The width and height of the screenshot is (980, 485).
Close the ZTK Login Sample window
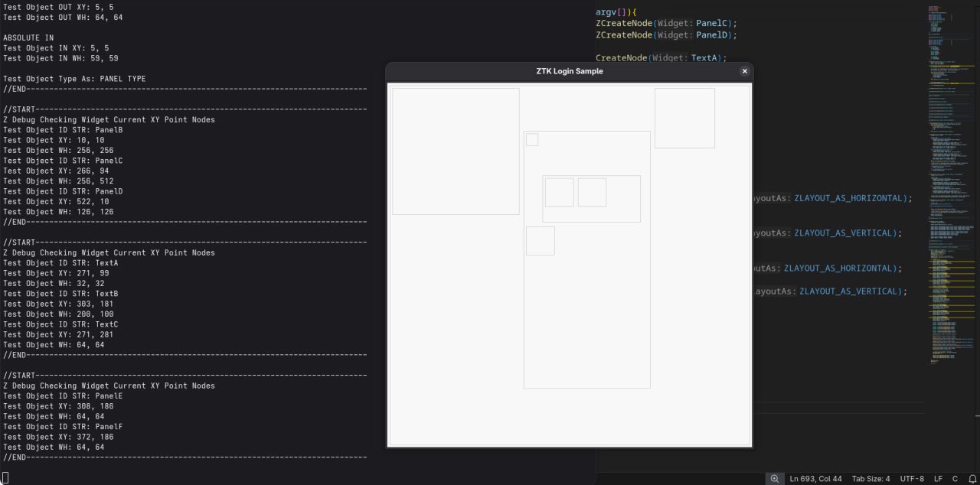pyautogui.click(x=744, y=71)
